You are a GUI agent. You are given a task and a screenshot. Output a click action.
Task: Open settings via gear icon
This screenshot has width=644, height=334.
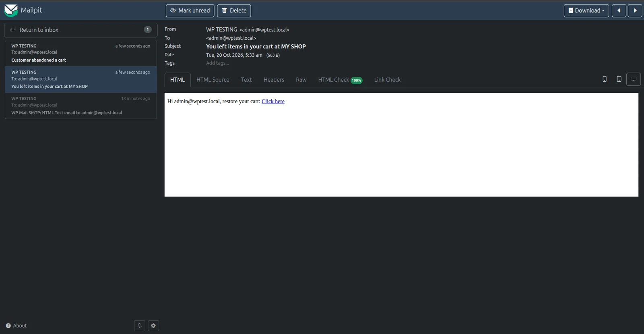(x=153, y=326)
